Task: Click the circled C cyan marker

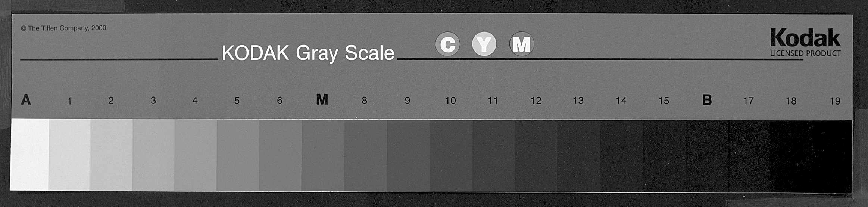Action: (x=447, y=44)
